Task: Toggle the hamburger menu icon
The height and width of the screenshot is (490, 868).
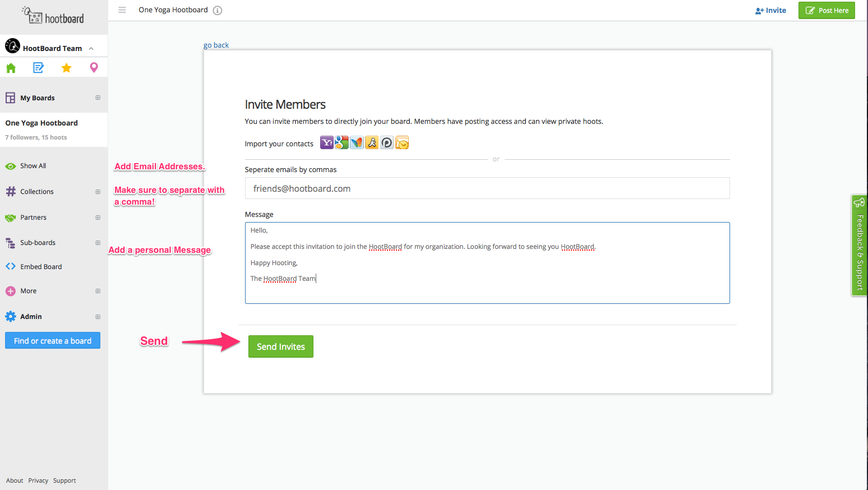Action: tap(122, 10)
